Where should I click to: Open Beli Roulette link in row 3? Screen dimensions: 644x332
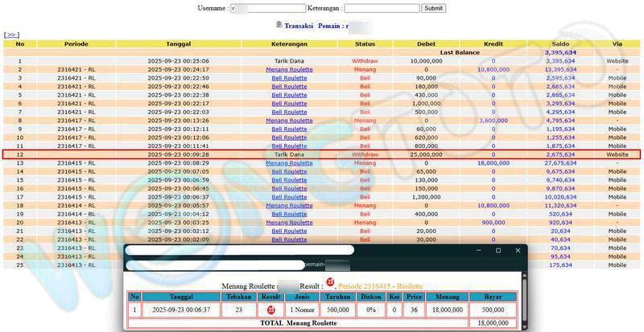[x=289, y=78]
